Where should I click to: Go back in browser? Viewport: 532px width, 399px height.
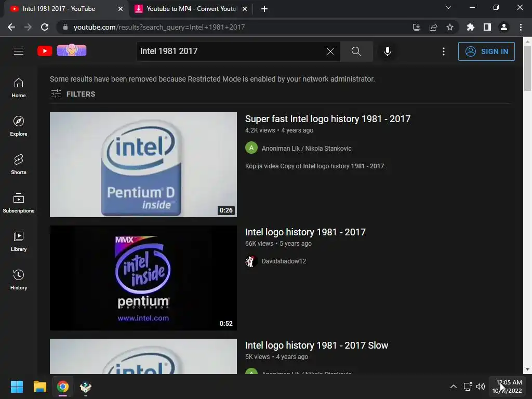tap(11, 27)
